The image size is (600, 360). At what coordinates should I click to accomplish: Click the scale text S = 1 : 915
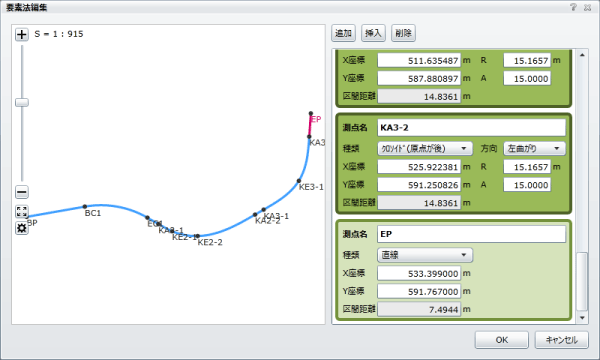pos(59,34)
